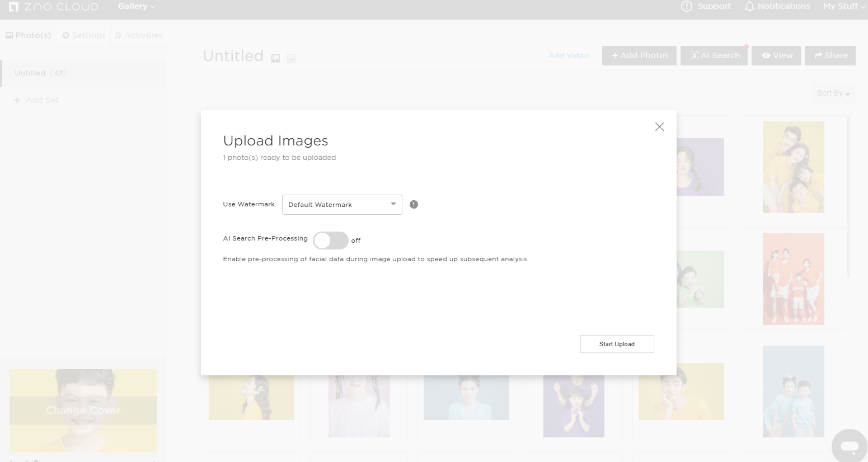Click the watermark info icon
868x462 pixels.
pos(414,205)
